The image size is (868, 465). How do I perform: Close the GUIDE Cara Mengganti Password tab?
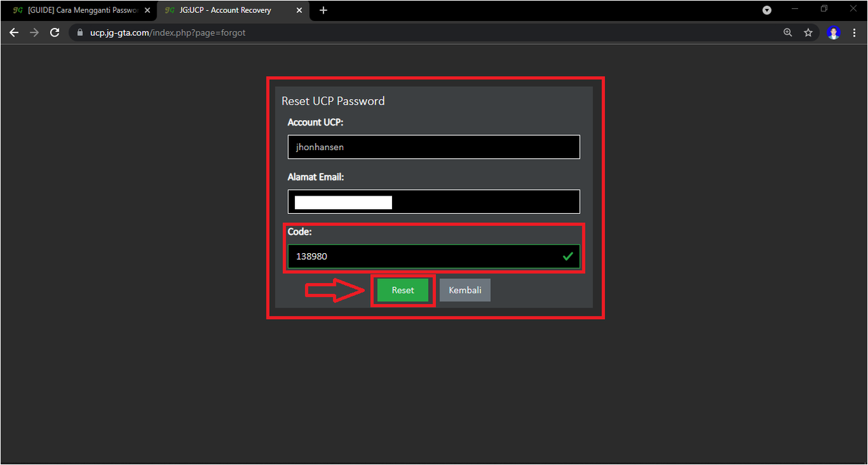(x=148, y=10)
